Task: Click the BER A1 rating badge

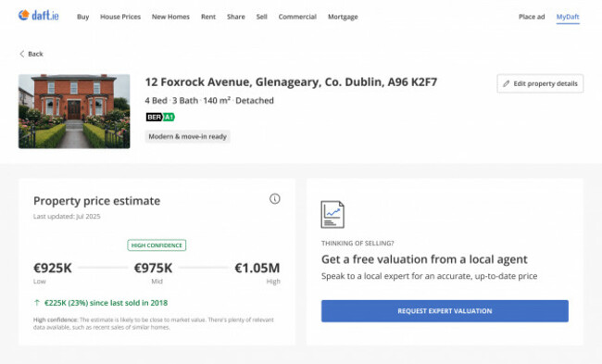Action: 160,117
